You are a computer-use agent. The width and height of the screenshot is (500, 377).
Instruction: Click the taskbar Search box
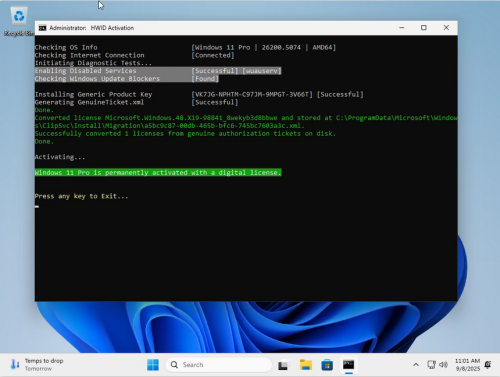click(x=219, y=365)
